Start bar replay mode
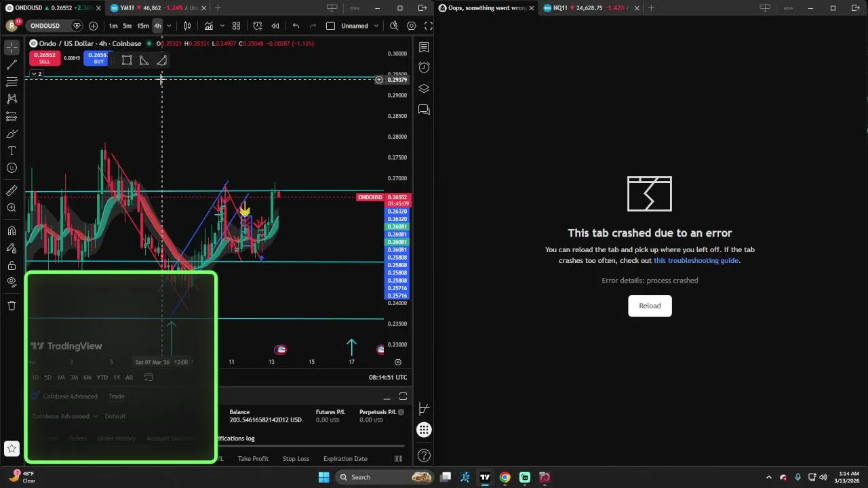The width and height of the screenshot is (868, 488). [x=275, y=26]
